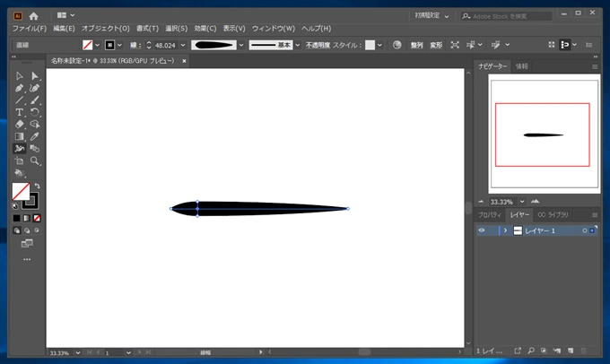Delete selection trash icon in Layers panel
610x364 pixels.
[x=584, y=351]
